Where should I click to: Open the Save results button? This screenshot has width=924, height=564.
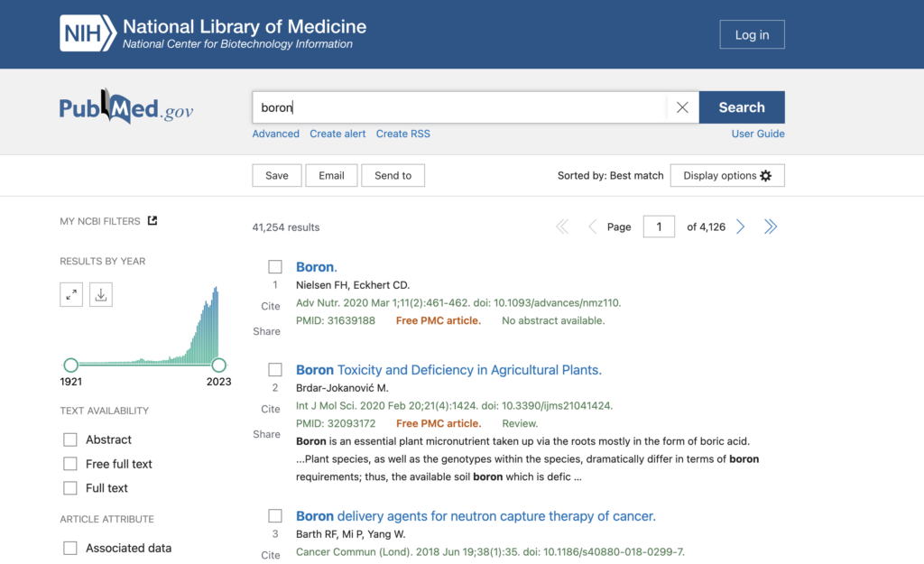(x=277, y=176)
